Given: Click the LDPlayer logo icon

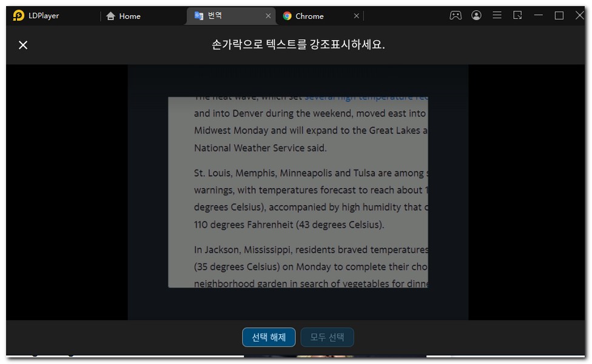Looking at the screenshot, I should 19,16.
